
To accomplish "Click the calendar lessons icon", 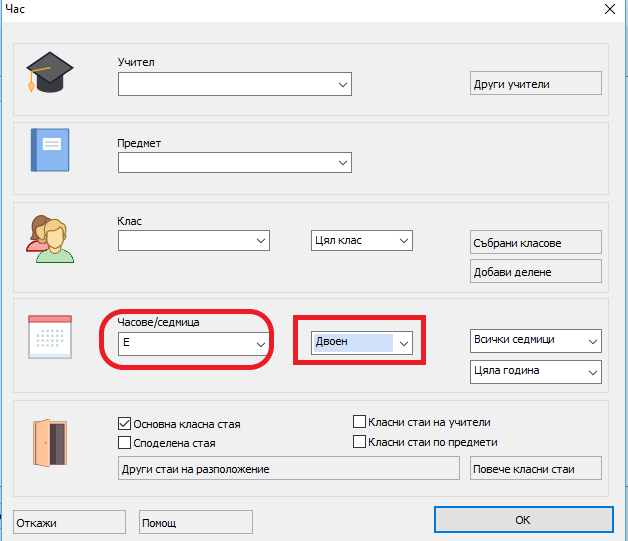I will click(x=49, y=336).
